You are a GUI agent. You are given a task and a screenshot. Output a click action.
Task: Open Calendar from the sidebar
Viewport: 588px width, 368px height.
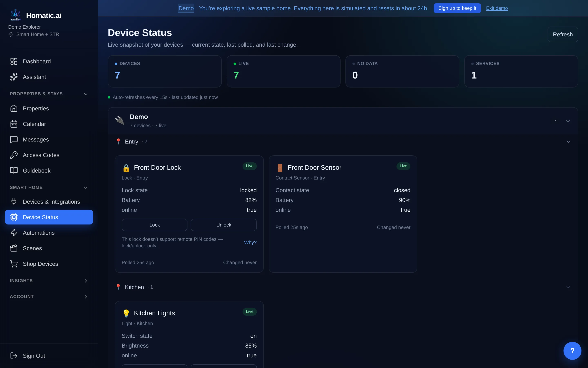click(x=49, y=124)
